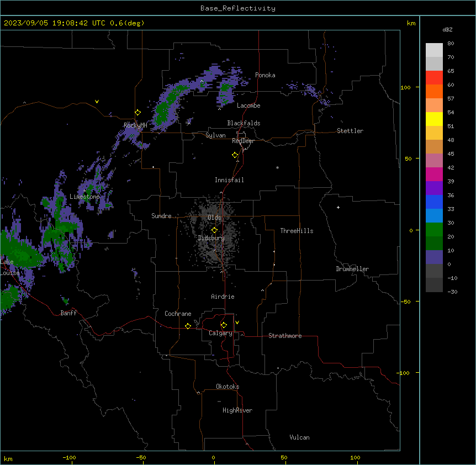Viewport: 476px width, 465px height.
Task: Click white asterisk marker east of Innisfail
Action: (x=277, y=167)
